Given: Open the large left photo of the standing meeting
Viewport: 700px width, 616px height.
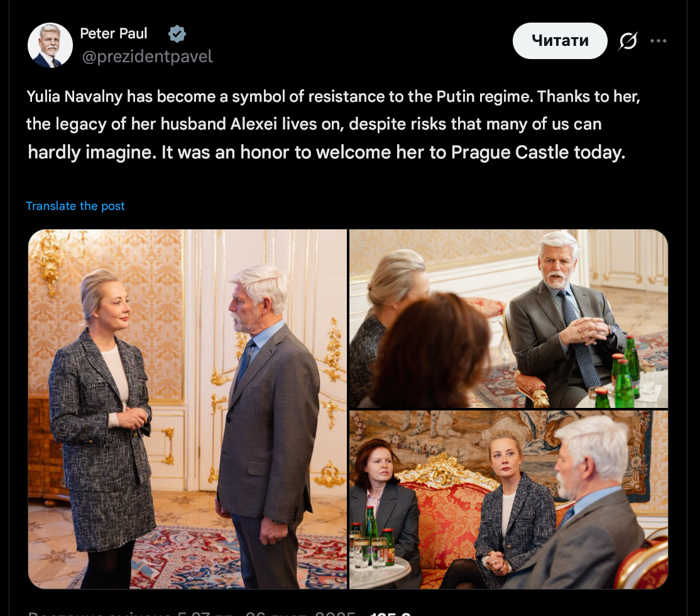Looking at the screenshot, I should point(187,409).
